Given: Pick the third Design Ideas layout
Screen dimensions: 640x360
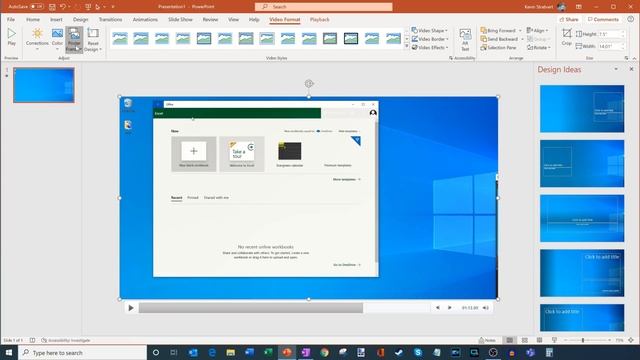Looking at the screenshot, I should click(582, 218).
